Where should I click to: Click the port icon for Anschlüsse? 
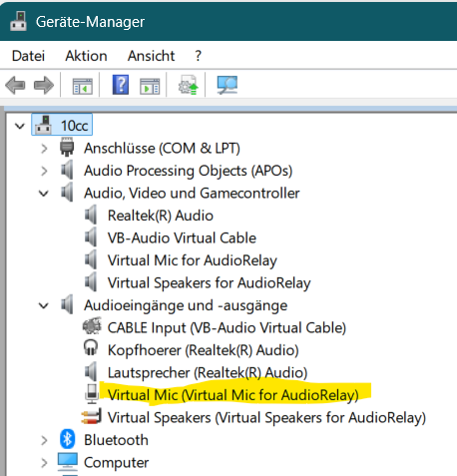(x=67, y=147)
